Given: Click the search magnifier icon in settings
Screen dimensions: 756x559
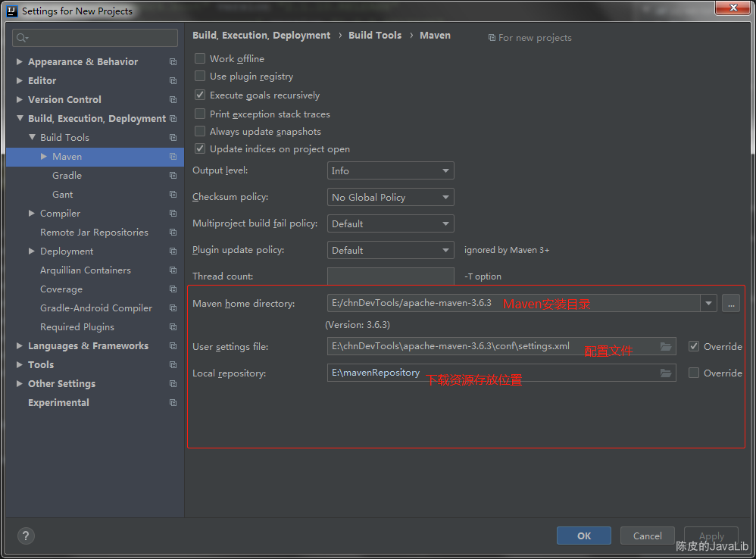Looking at the screenshot, I should tap(22, 38).
